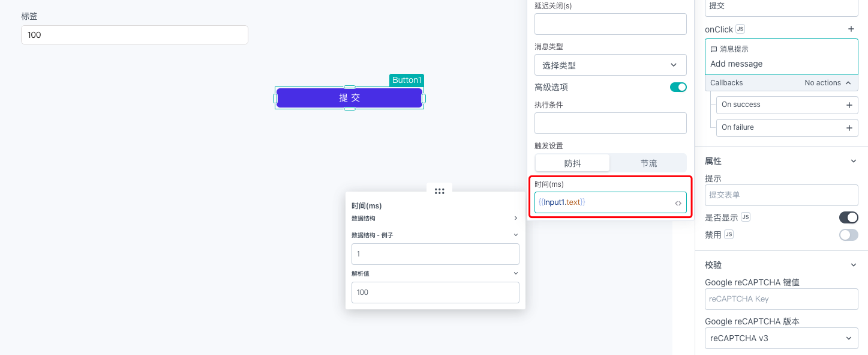The width and height of the screenshot is (868, 355).
Task: Click the example value box showing 1
Action: coord(435,254)
